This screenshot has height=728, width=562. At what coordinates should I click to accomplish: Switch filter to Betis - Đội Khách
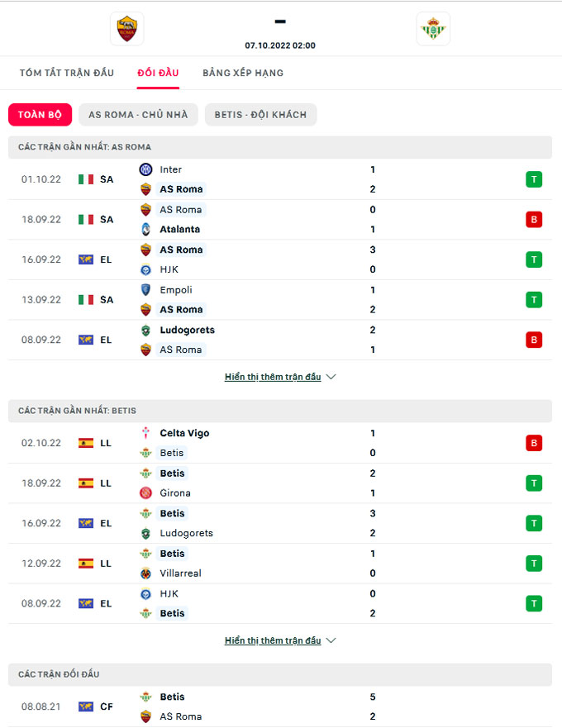[260, 115]
